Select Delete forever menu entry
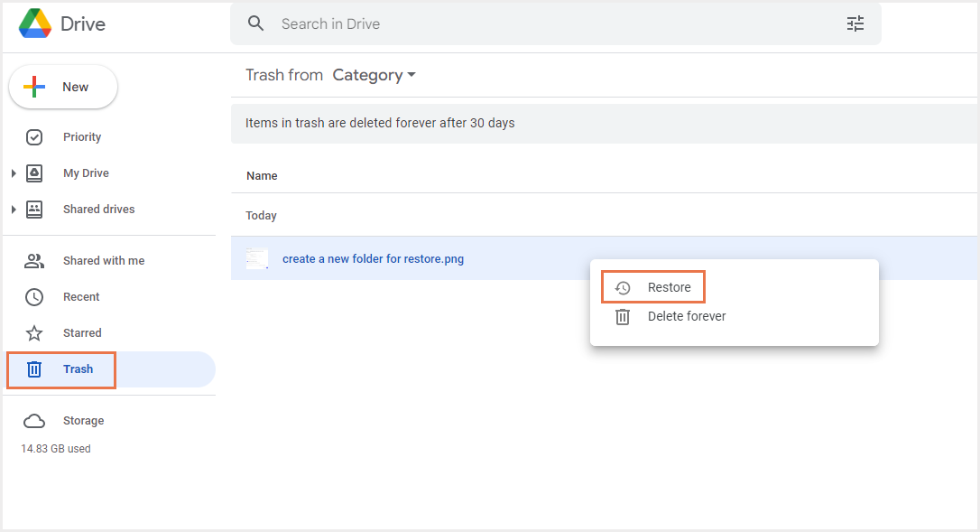Screen dimensions: 980x532 point(687,317)
